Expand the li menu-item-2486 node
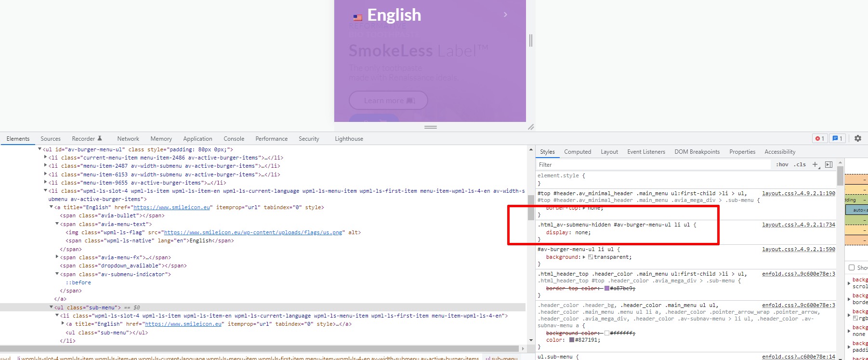The width and height of the screenshot is (868, 360). tap(45, 158)
